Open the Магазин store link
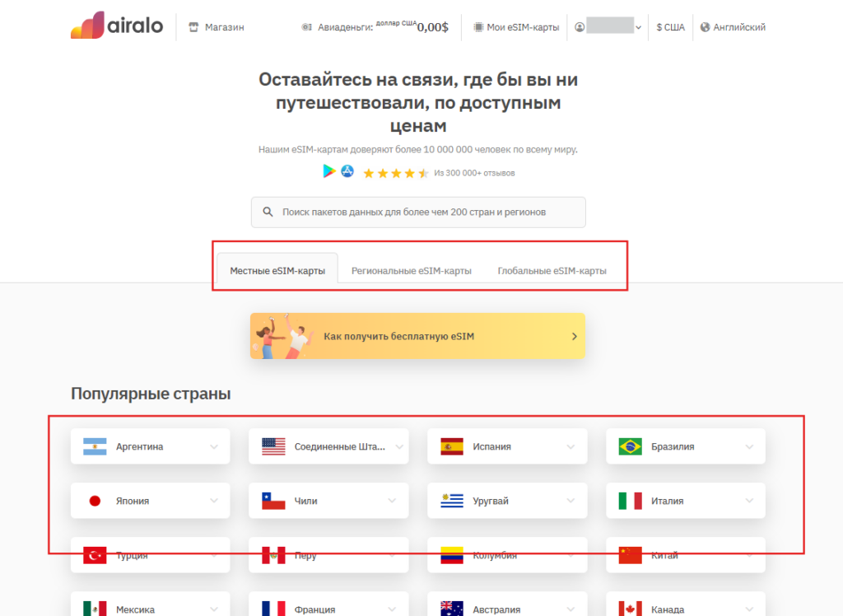 217,27
